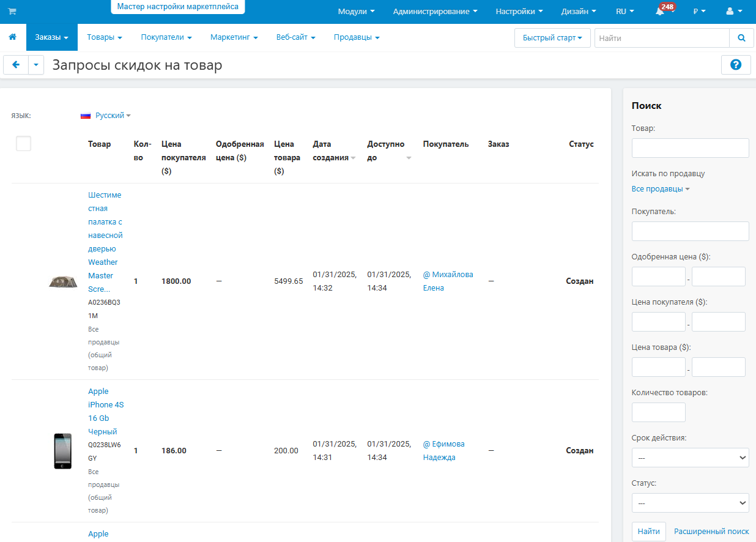Focus the Товар search input
Screen dimensions: 756x542
[x=690, y=148]
